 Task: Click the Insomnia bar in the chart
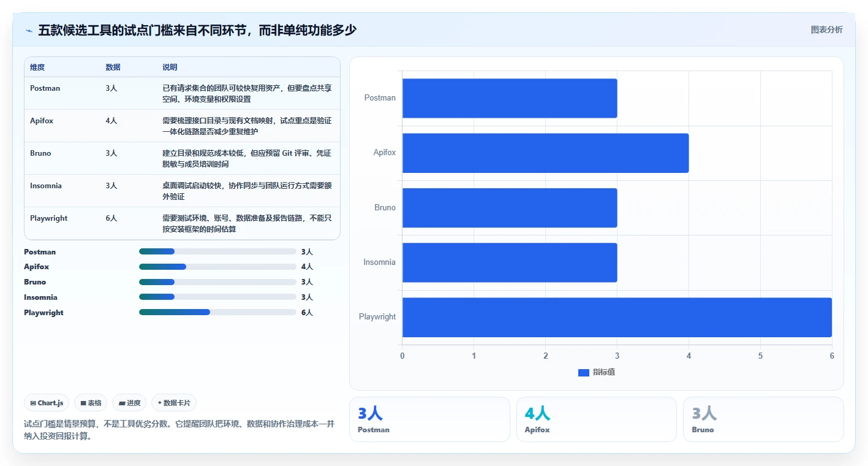tap(510, 262)
